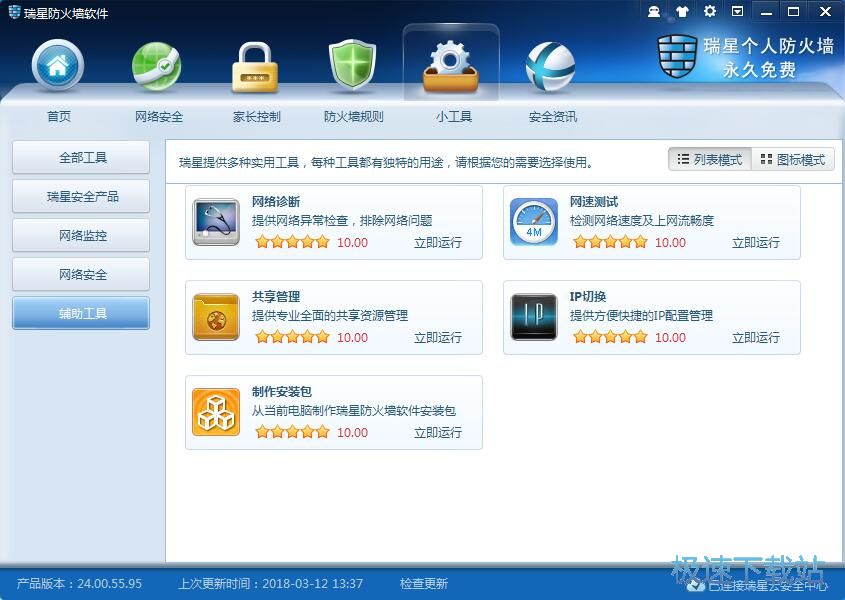Click 永久免费 banner text
Viewport: 845px width, 600px height.
click(x=759, y=70)
